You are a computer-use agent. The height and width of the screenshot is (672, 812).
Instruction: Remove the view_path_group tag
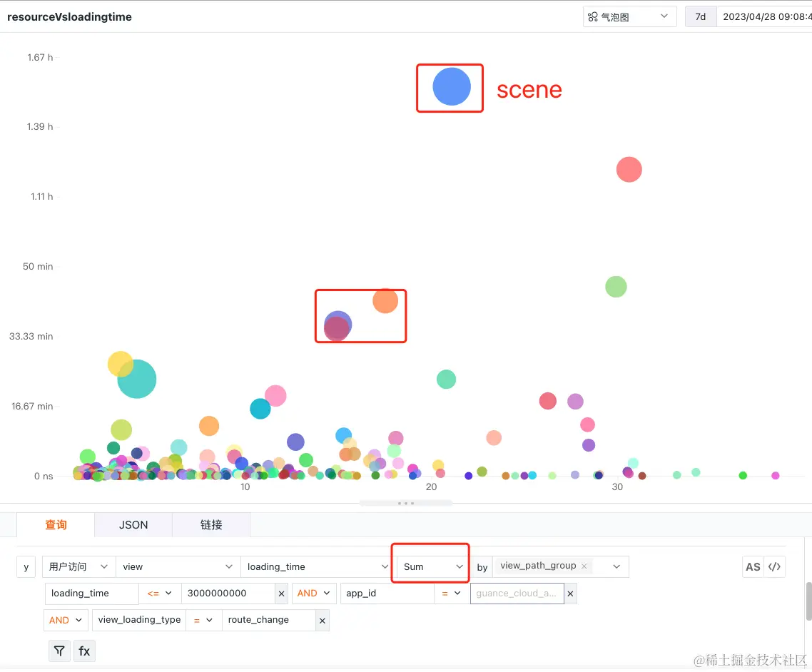[584, 566]
